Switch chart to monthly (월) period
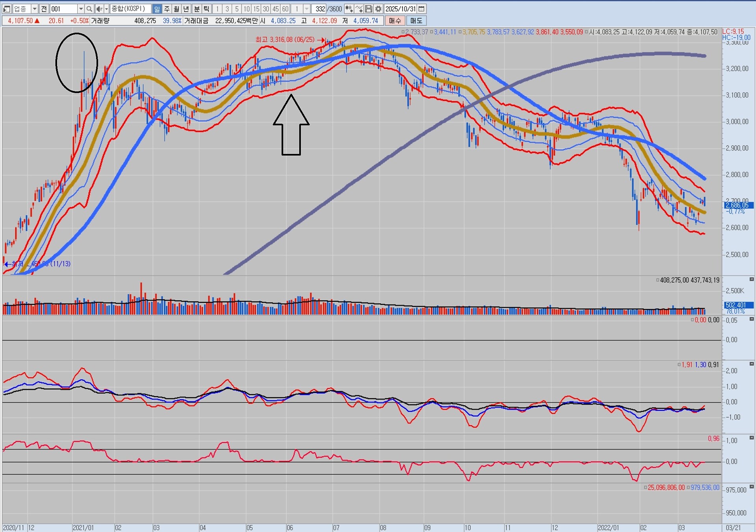This screenshot has height=532, width=756. 176,9
